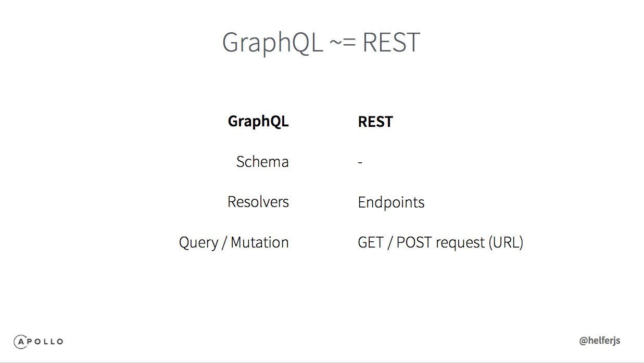The image size is (644, 363).
Task: Click the Apollo logo icon
Action: coord(39,341)
